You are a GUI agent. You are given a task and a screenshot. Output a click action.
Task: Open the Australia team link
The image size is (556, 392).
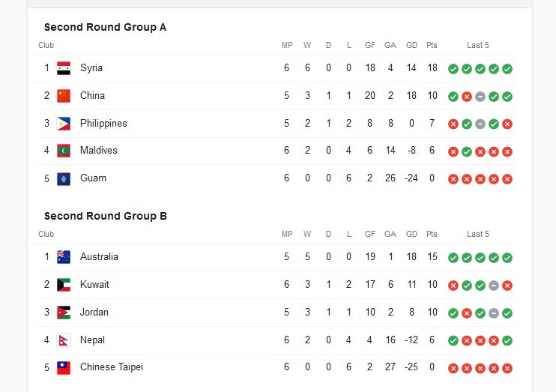tap(99, 257)
